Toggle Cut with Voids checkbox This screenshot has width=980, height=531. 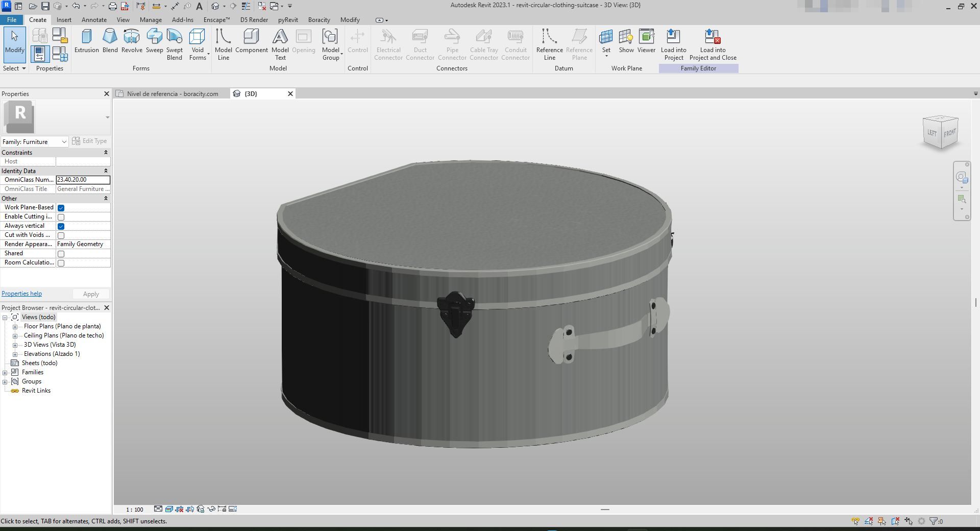(x=61, y=235)
